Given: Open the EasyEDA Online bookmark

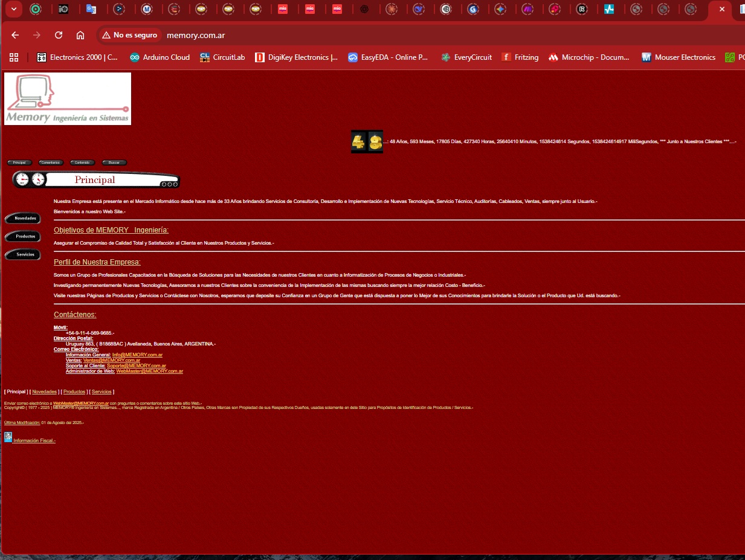Looking at the screenshot, I should [389, 57].
